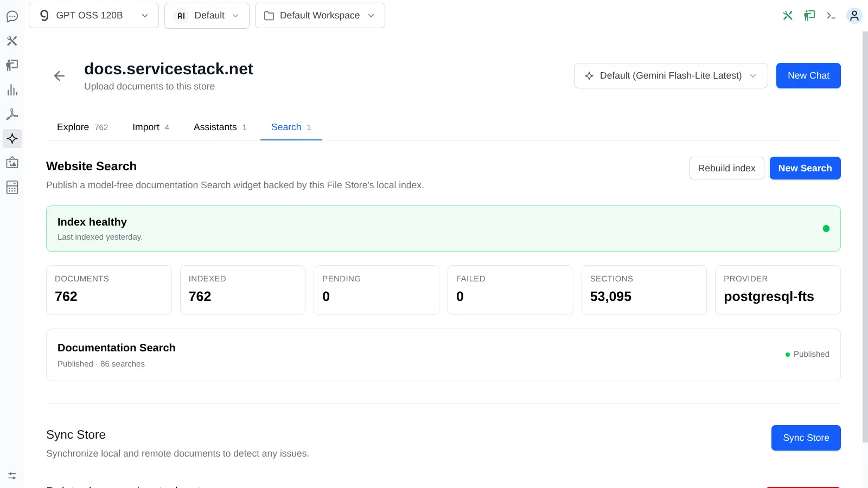This screenshot has width=868, height=488.
Task: Click the Sync Store heading text
Action: point(76,435)
